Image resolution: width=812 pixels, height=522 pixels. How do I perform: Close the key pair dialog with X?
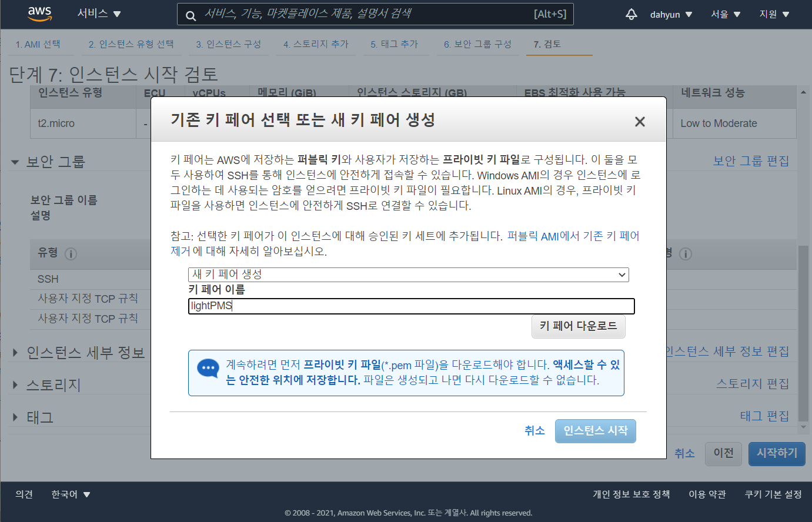(640, 121)
